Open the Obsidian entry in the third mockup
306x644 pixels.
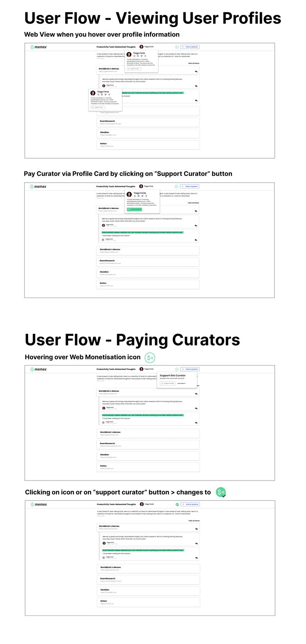pos(148,456)
